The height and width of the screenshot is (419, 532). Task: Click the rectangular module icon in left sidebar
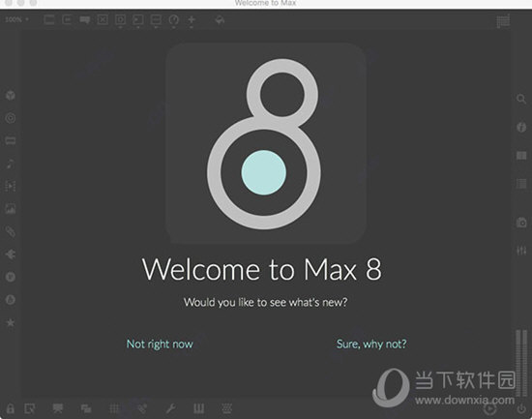[x=11, y=140]
